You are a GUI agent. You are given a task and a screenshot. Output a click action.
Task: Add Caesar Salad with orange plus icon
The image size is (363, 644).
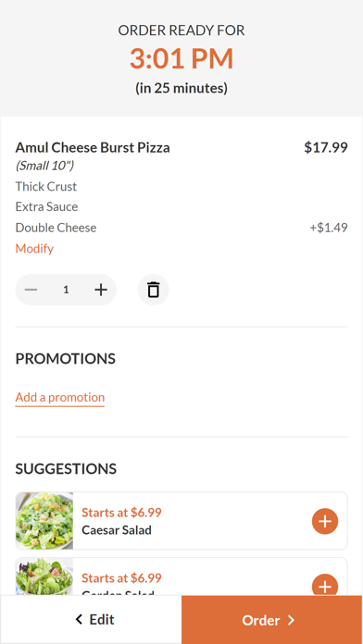(325, 521)
